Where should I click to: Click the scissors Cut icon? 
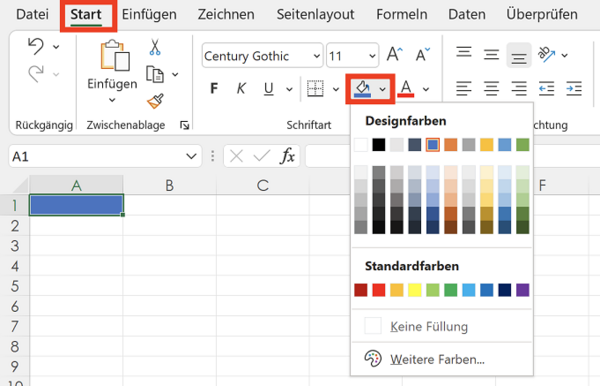click(155, 47)
